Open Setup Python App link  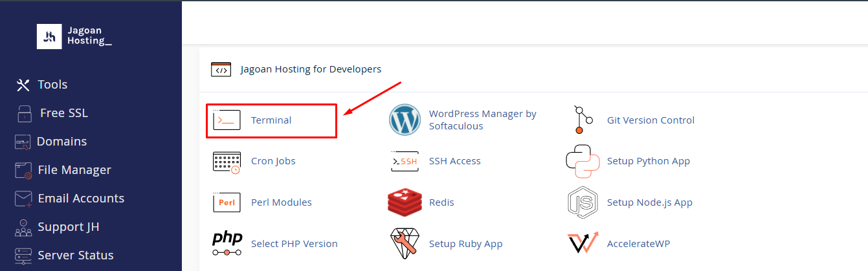click(x=649, y=161)
